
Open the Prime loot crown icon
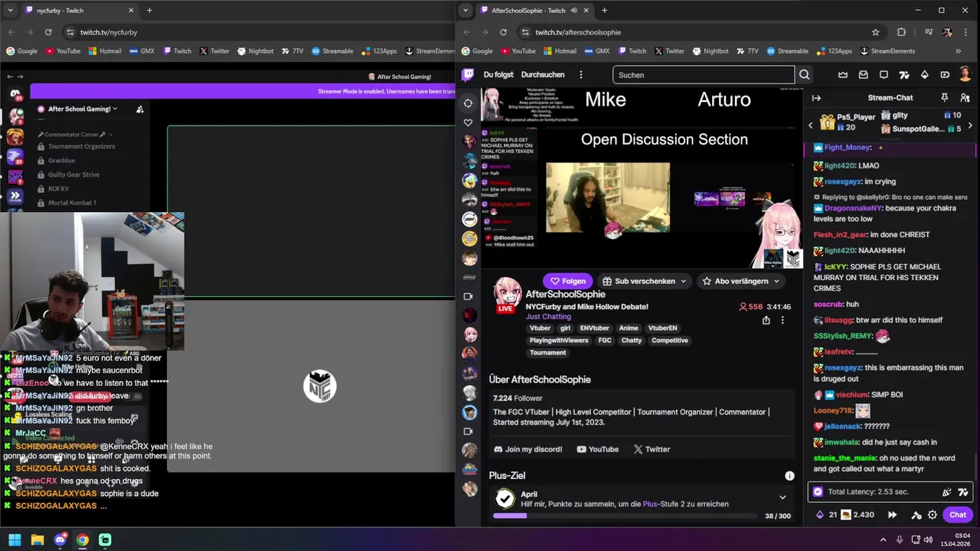(843, 75)
